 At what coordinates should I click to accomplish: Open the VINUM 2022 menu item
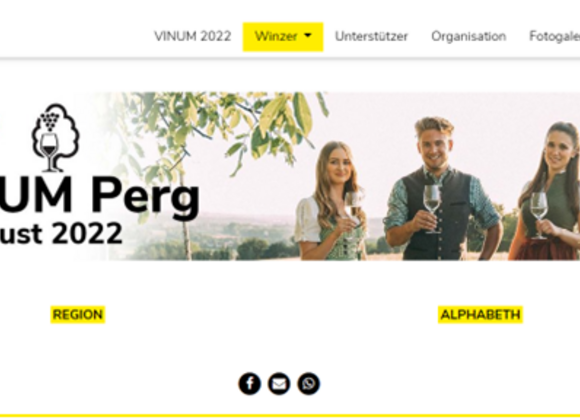[192, 36]
